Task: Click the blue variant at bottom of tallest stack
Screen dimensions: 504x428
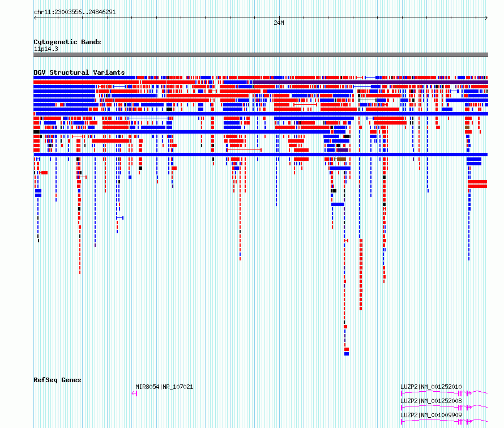Action: (347, 354)
